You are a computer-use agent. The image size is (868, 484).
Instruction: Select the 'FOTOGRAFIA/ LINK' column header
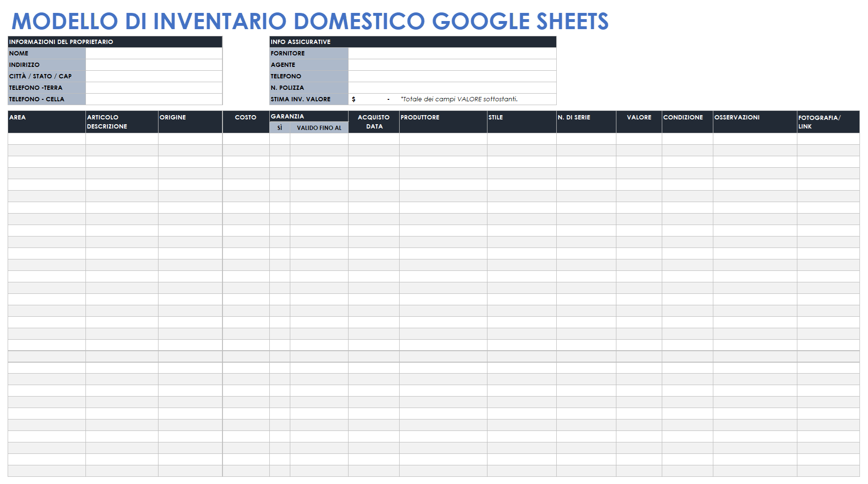coord(828,122)
